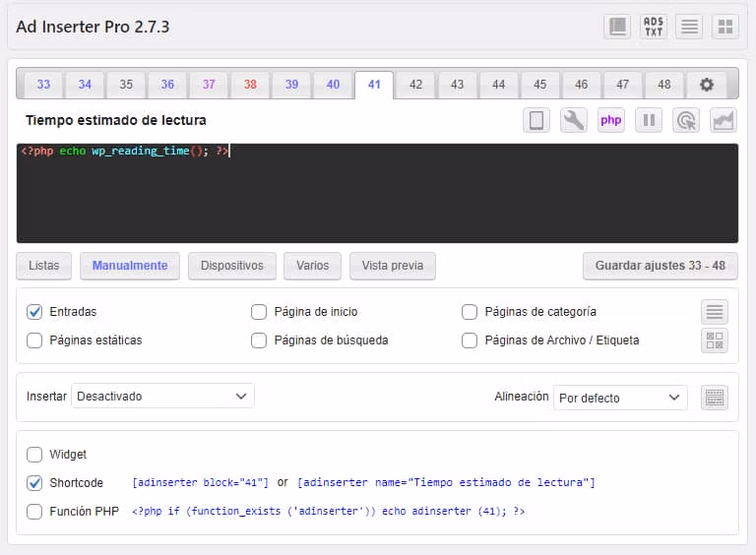Open block tab 43
This screenshot has height=555, width=756.
(457, 85)
